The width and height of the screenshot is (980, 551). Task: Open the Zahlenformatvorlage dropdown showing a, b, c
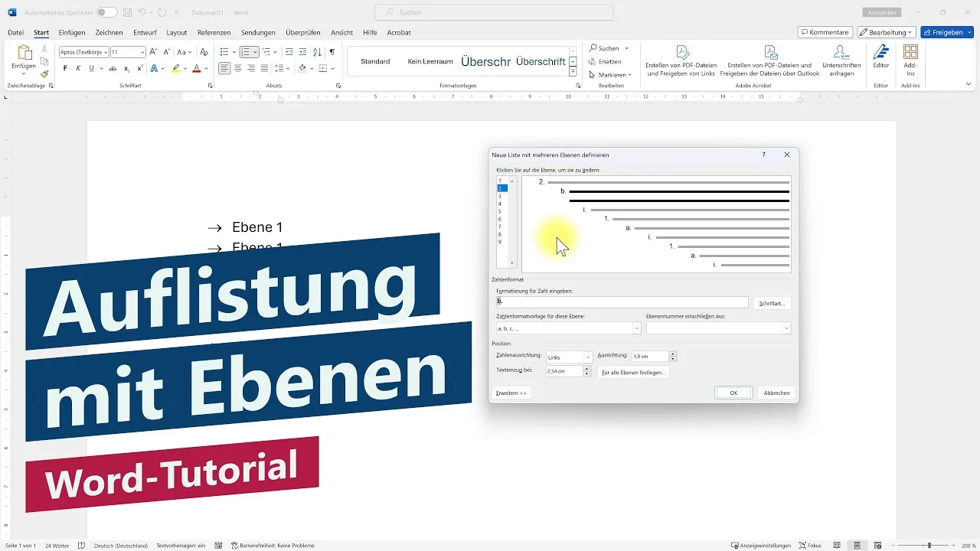coord(567,328)
